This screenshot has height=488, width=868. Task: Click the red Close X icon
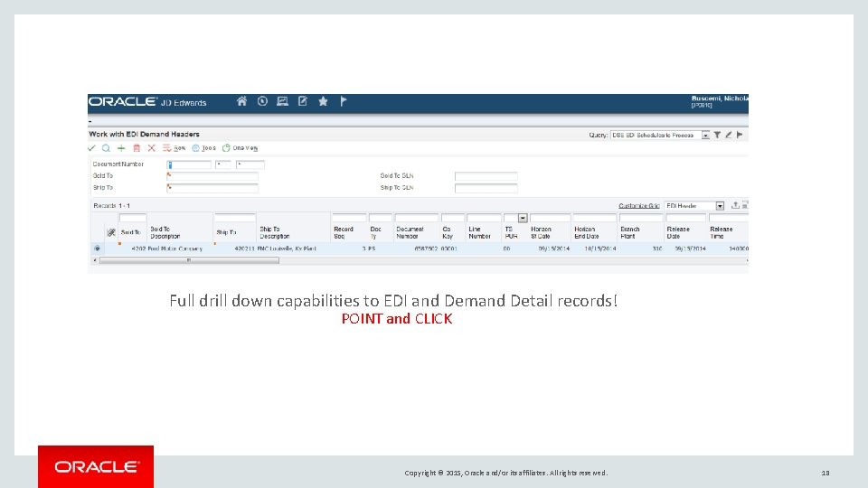[151, 148]
